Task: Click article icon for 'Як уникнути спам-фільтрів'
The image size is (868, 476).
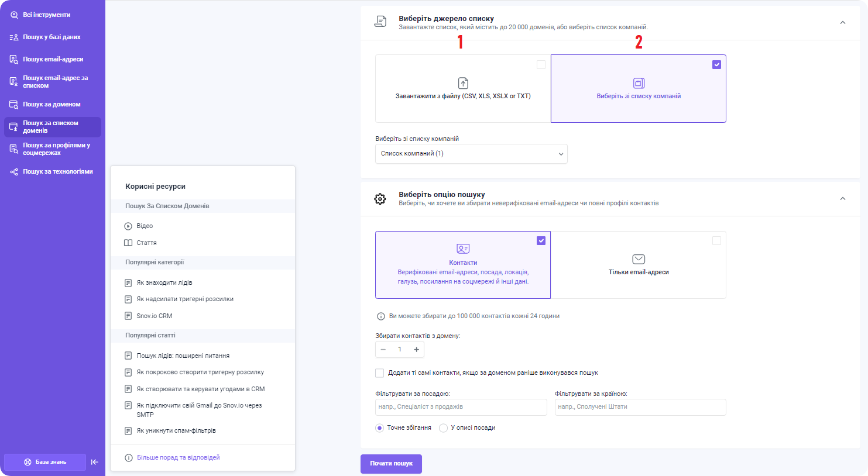Action: coord(128,431)
